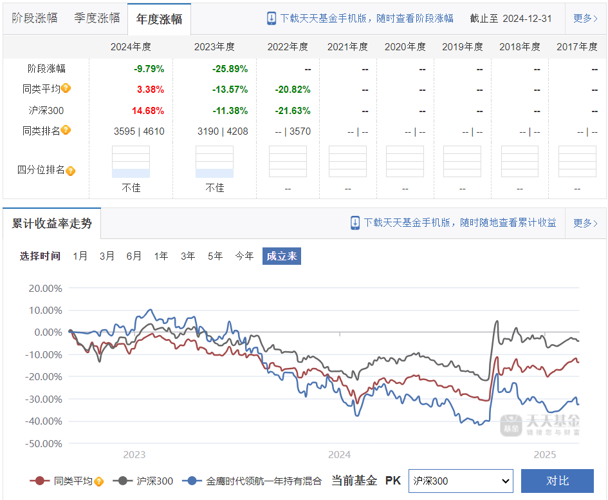Switch to the 季度涨幅 tab

coord(97,18)
